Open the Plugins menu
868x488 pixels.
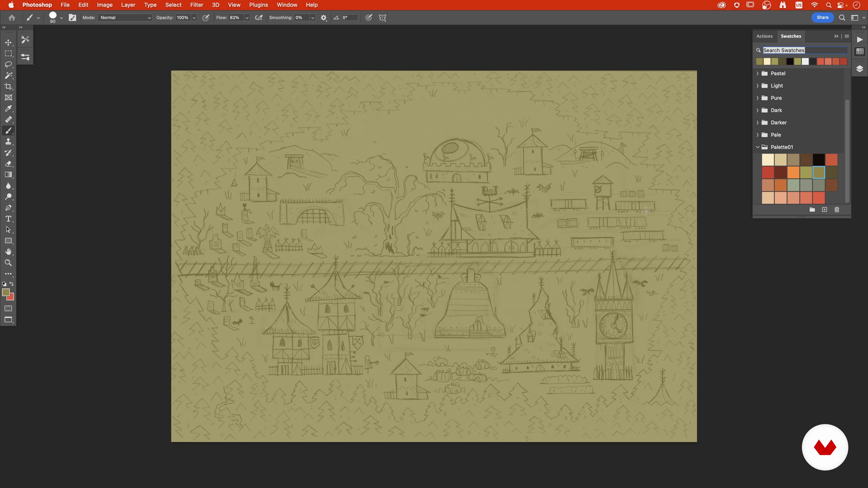tap(258, 5)
